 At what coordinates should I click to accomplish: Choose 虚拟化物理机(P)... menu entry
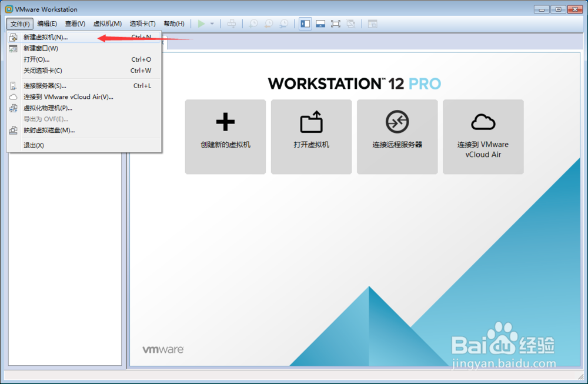(x=84, y=108)
